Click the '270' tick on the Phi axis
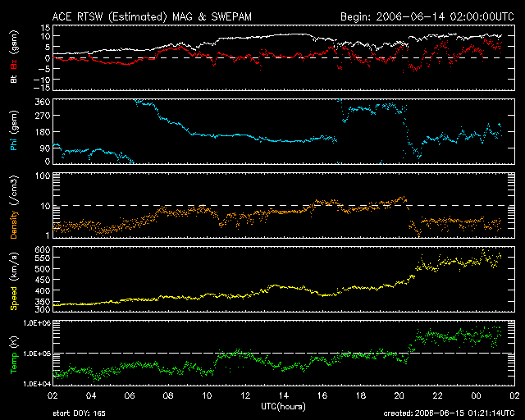Viewport: 525px width, 420px height. tap(43, 116)
